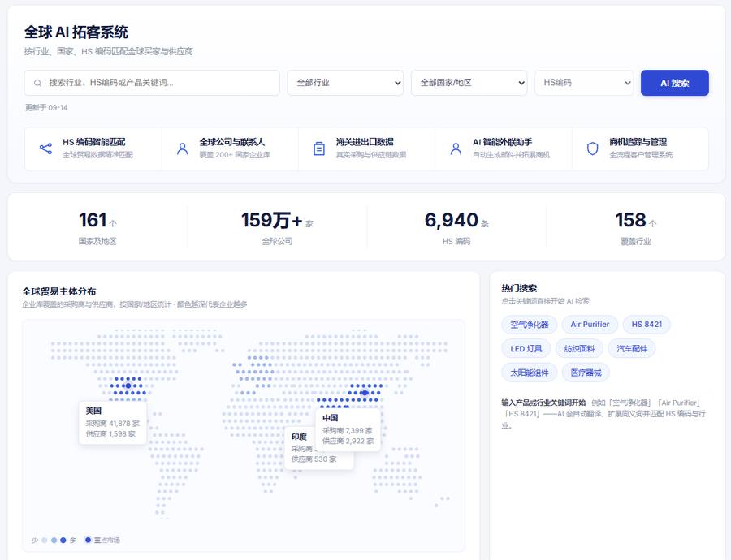Image resolution: width=731 pixels, height=560 pixels.
Task: Select the 汽车配件 hot search tag
Action: click(632, 348)
